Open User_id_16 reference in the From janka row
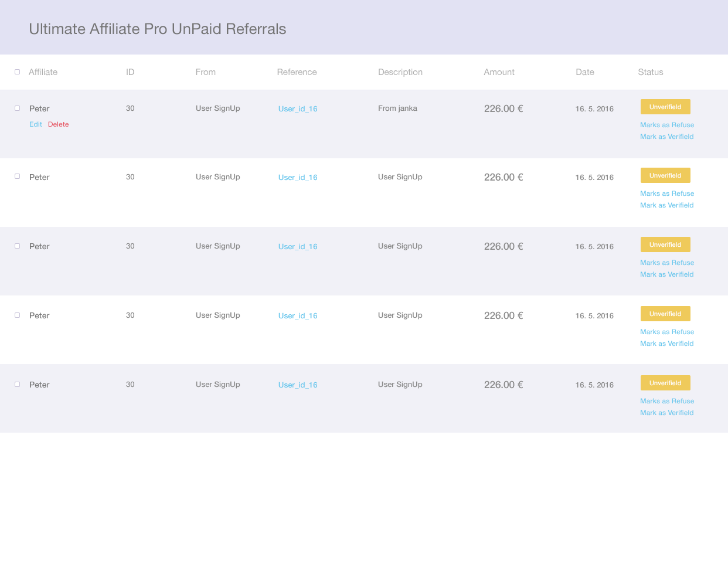Screen dimensions: 728x571 coord(298,109)
